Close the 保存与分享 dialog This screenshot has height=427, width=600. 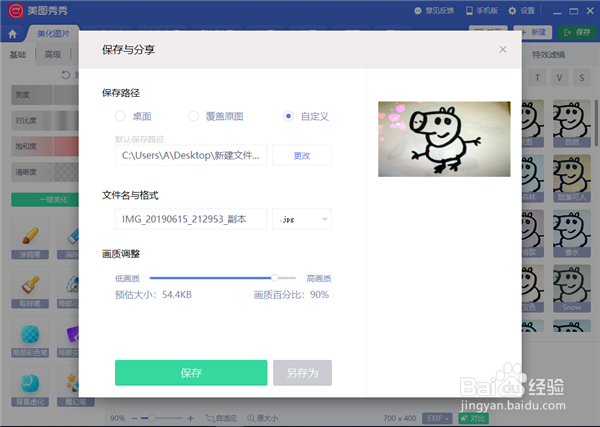click(503, 49)
